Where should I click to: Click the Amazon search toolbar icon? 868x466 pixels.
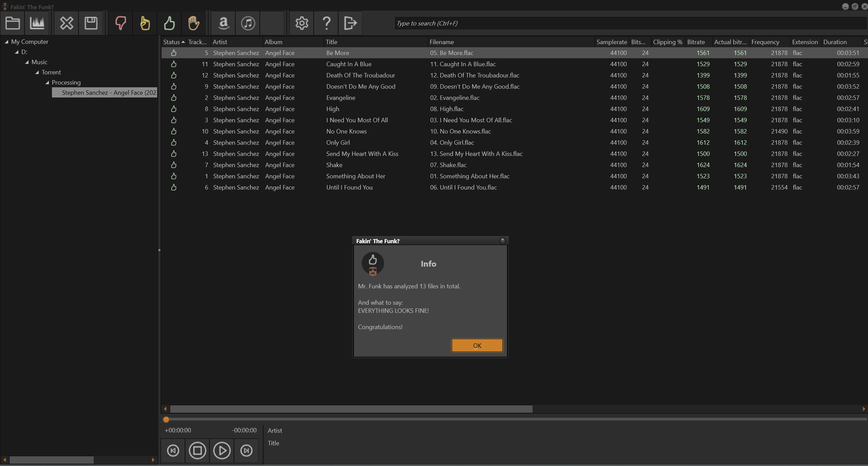coord(223,23)
